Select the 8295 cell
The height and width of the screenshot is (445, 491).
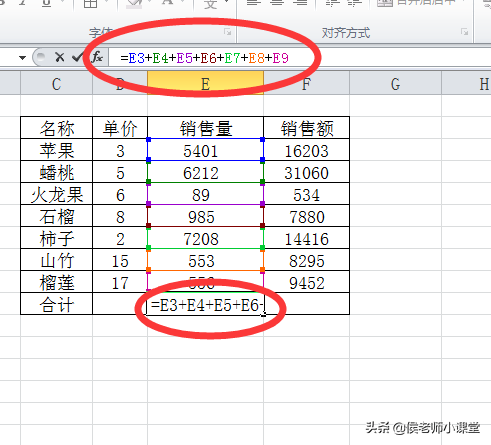coord(306,260)
